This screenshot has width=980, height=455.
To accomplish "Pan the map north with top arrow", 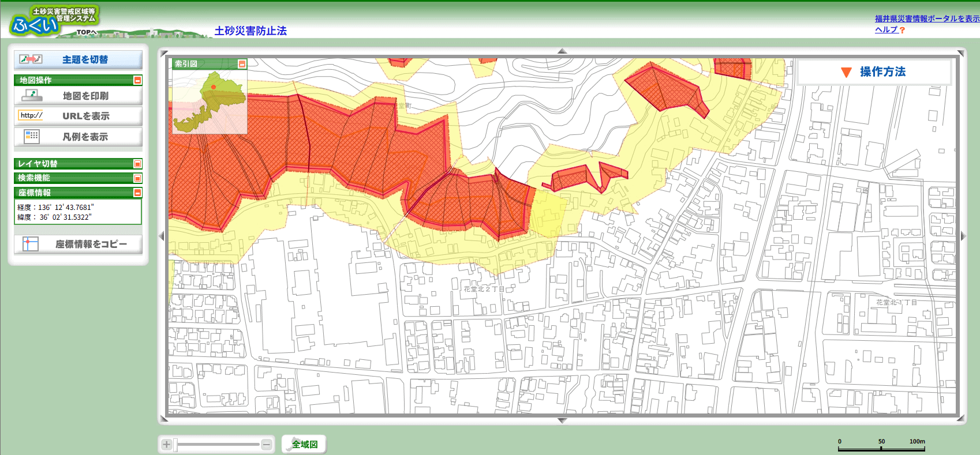I will (562, 51).
